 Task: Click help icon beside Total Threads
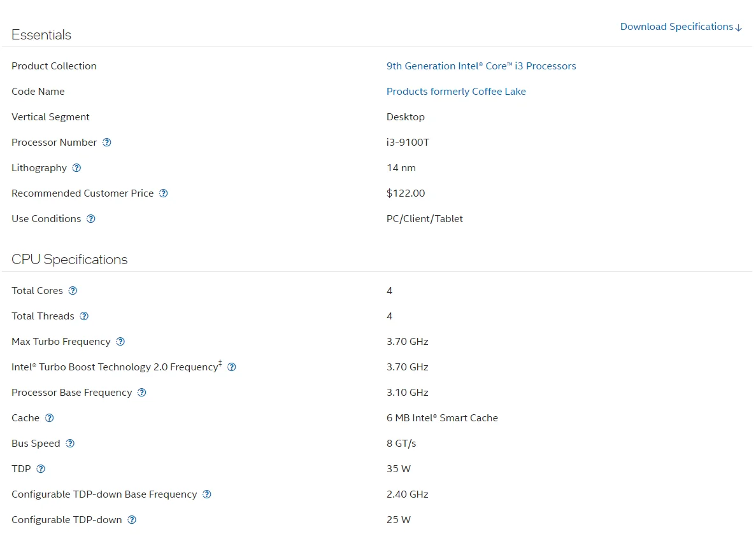84,316
